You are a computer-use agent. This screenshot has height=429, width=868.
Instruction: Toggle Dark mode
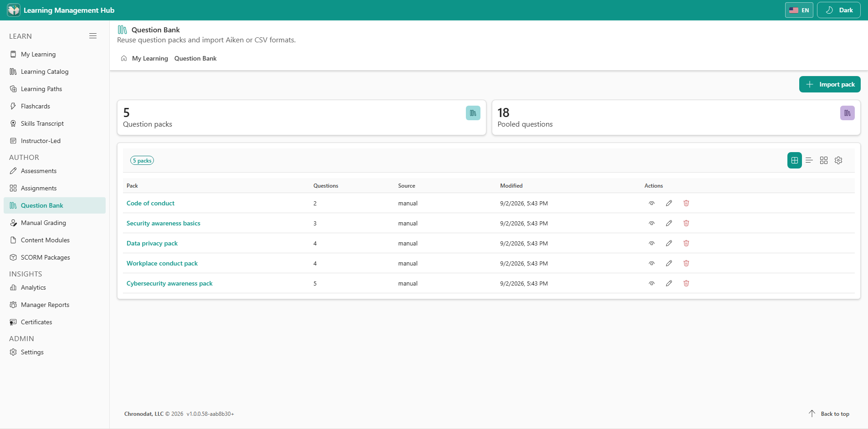(x=839, y=10)
